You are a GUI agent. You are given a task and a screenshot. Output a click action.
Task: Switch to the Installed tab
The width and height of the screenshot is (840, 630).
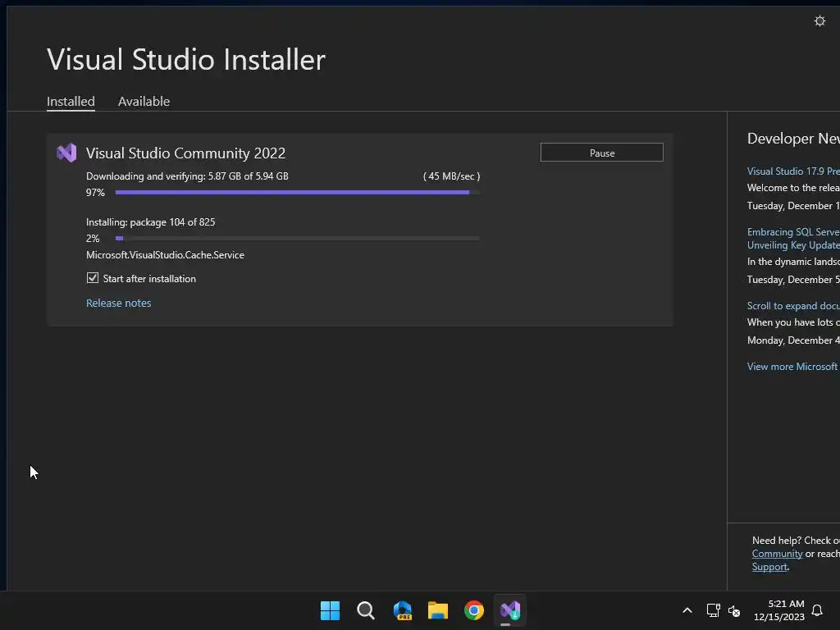[71, 101]
